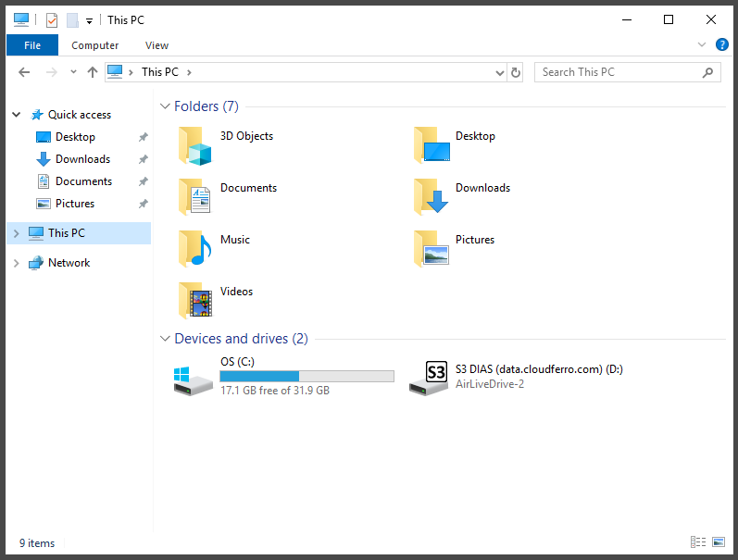Screen dimensions: 738x560
Task: Open the Videos folder icon
Action: coord(195,300)
